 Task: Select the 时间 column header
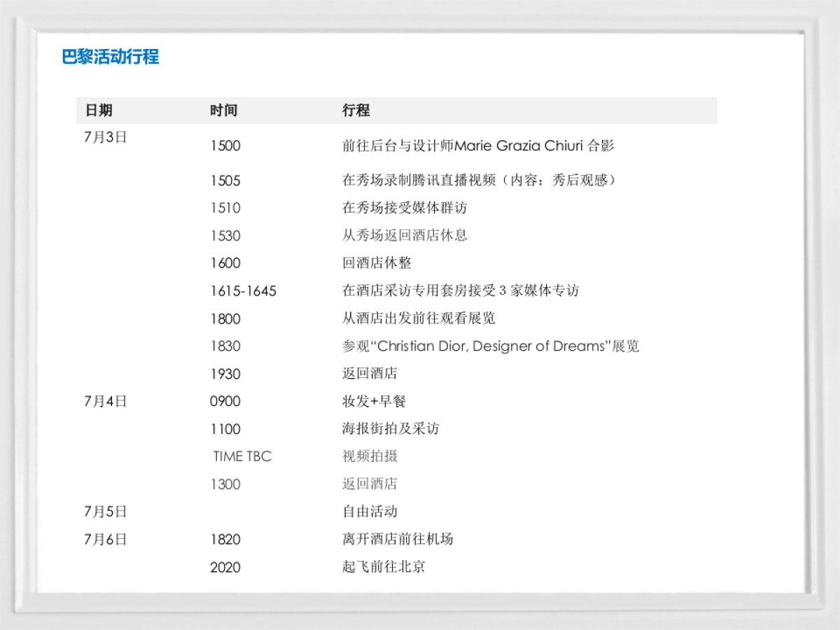(224, 111)
